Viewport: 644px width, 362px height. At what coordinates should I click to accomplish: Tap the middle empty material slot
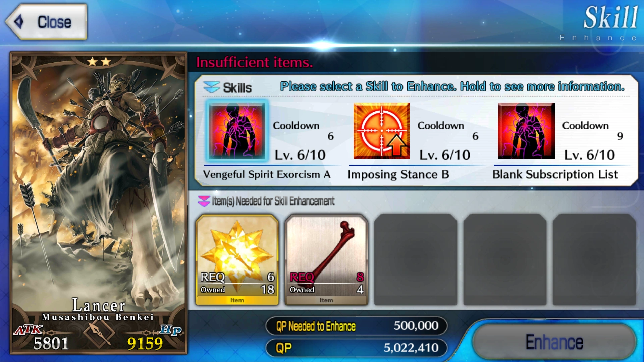(505, 260)
